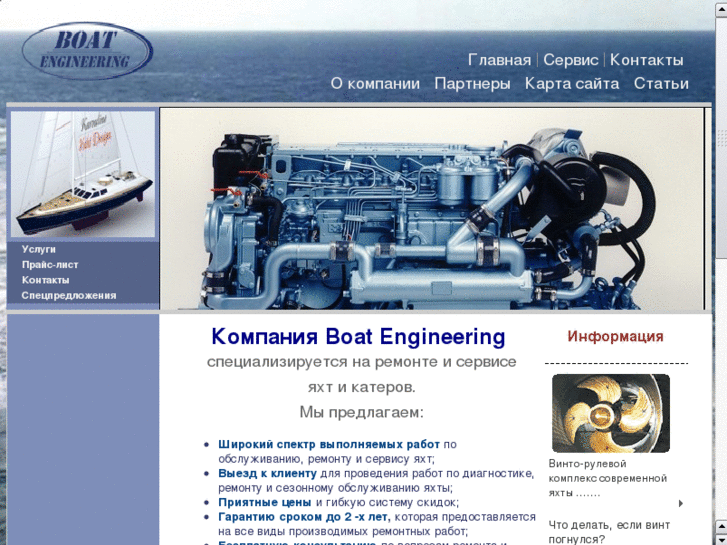Click Контакты in the left sidebar
727x545 pixels.
[x=45, y=280]
